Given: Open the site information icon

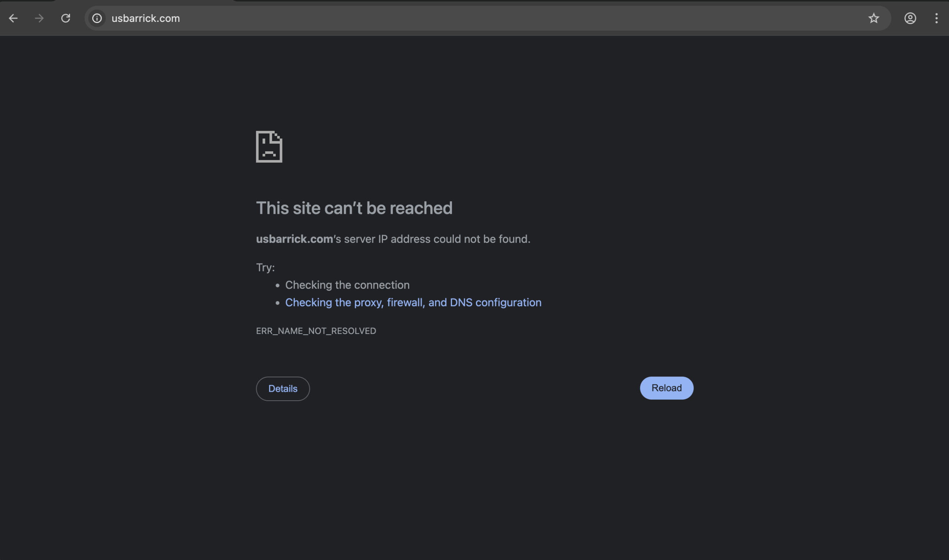Looking at the screenshot, I should [97, 18].
